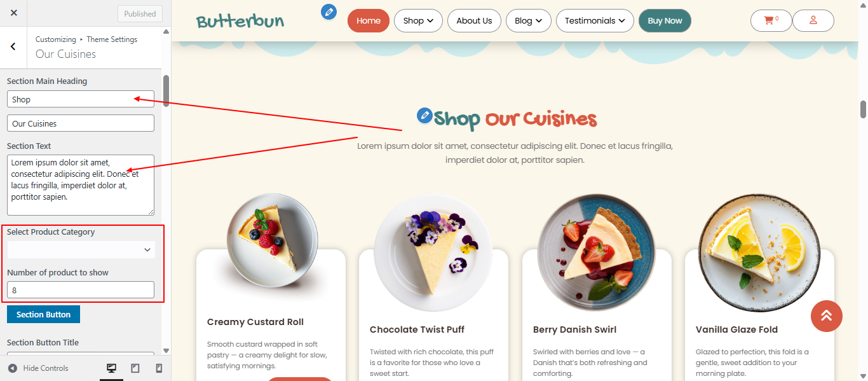The image size is (868, 381).
Task: Click the Buy Now button
Action: pos(665,20)
